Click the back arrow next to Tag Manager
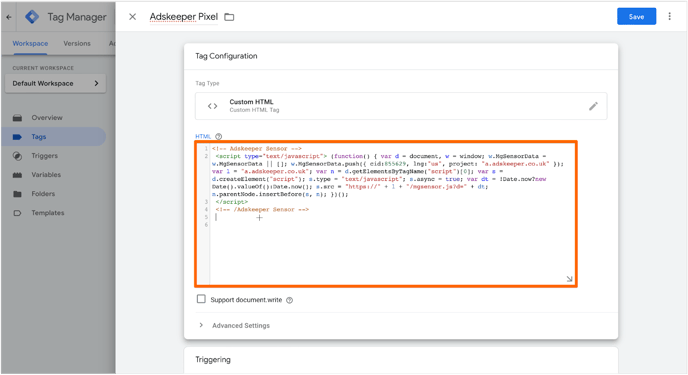 point(9,17)
